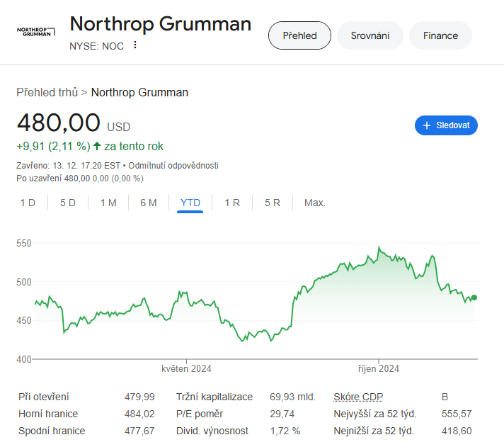Click the P/E poměr label
The height and width of the screenshot is (447, 504).
click(x=200, y=414)
